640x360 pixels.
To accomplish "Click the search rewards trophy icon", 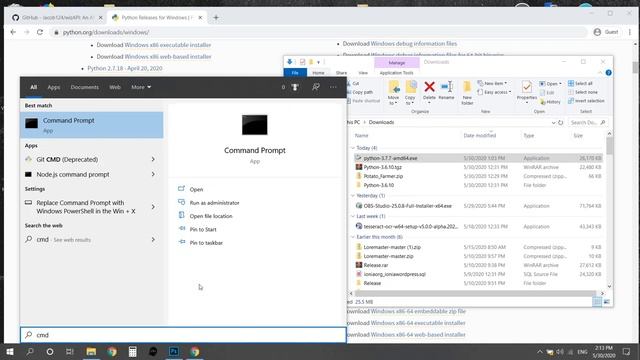I will 295,87.
